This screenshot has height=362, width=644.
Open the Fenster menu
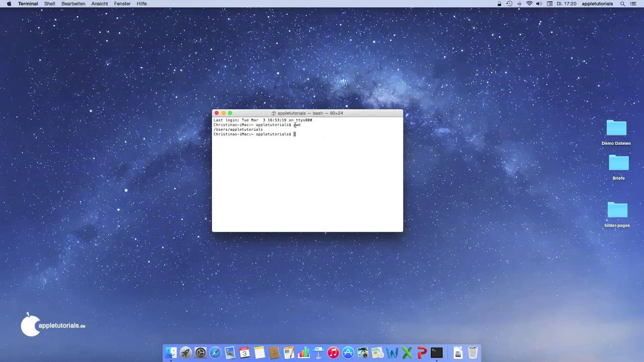[122, 4]
